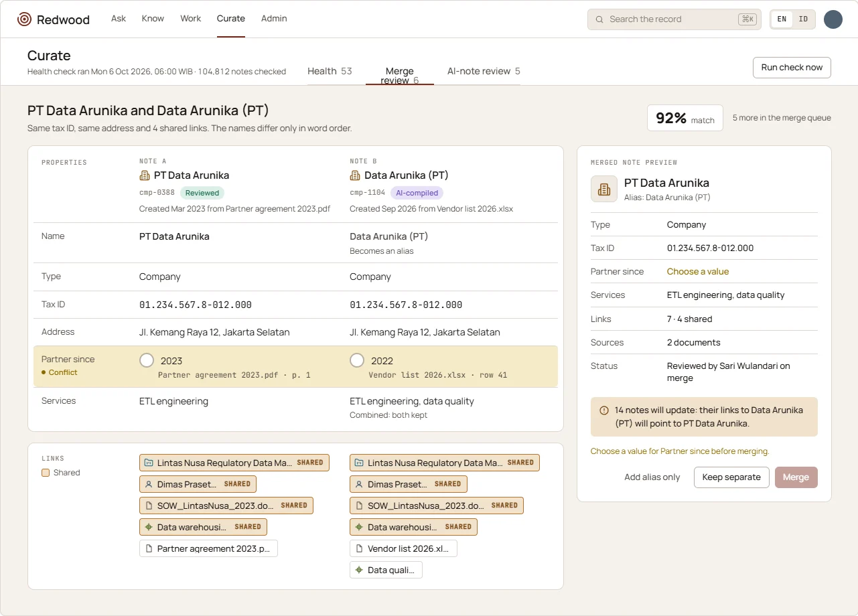Viewport: 858px width, 616px height.
Task: Select 2022 as the Partner since value
Action: click(357, 360)
